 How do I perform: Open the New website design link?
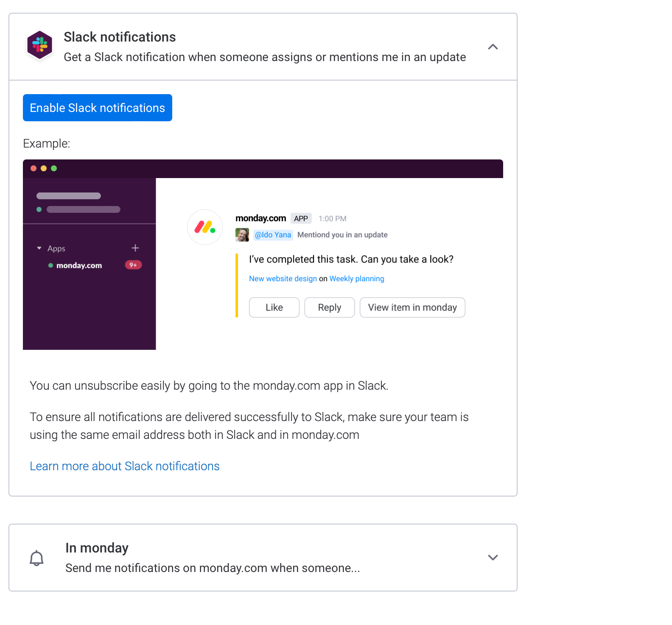(x=283, y=279)
